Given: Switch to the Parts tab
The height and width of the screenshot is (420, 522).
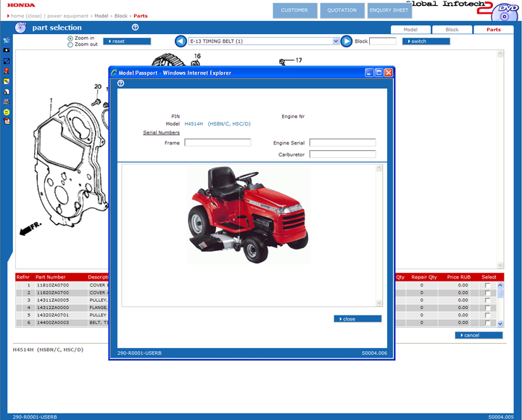Looking at the screenshot, I should click(494, 30).
